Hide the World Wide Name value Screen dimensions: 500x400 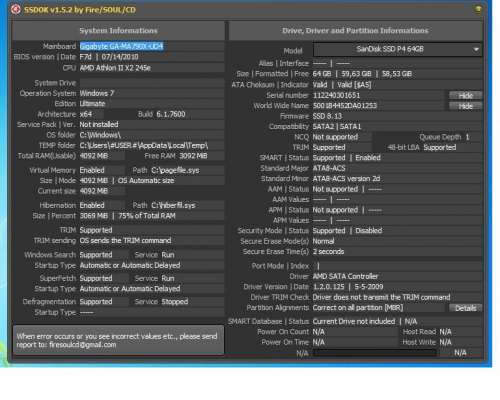[465, 106]
